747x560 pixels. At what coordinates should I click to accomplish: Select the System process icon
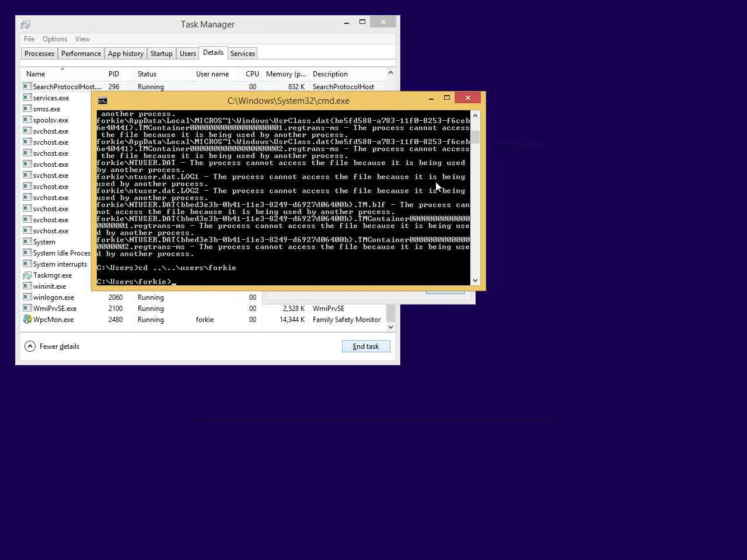tap(27, 242)
